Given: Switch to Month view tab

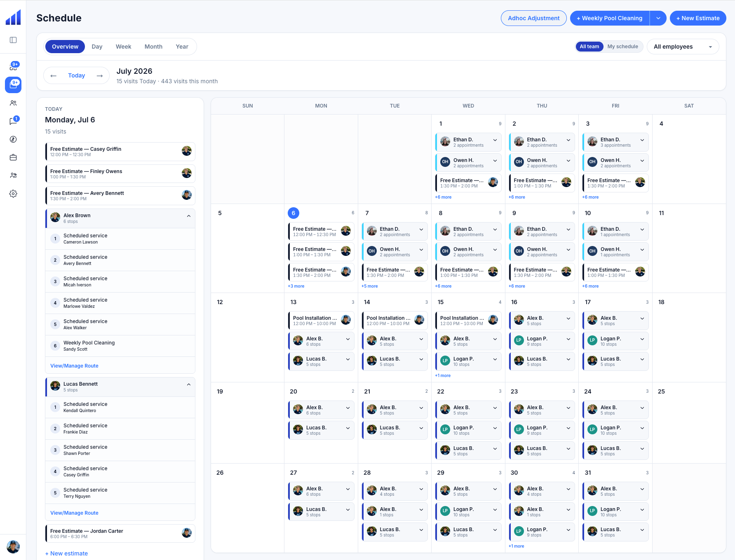Looking at the screenshot, I should tap(153, 47).
